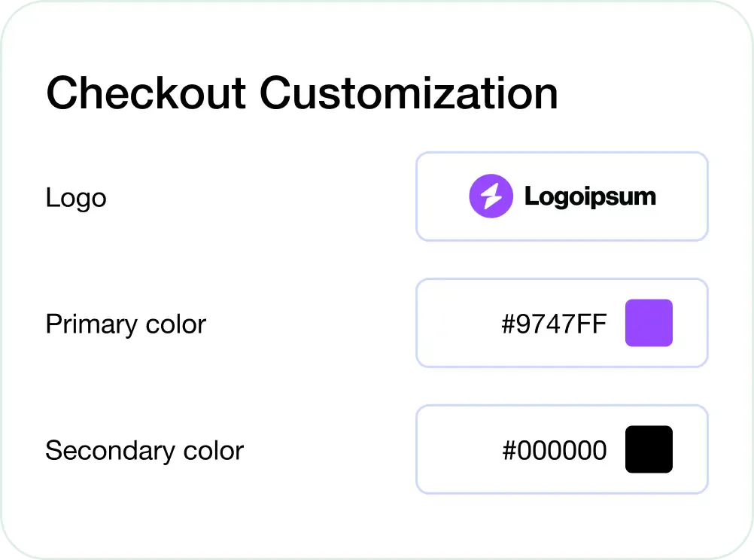This screenshot has width=754, height=560.
Task: Click the #000000 hex value field
Action: point(555,450)
